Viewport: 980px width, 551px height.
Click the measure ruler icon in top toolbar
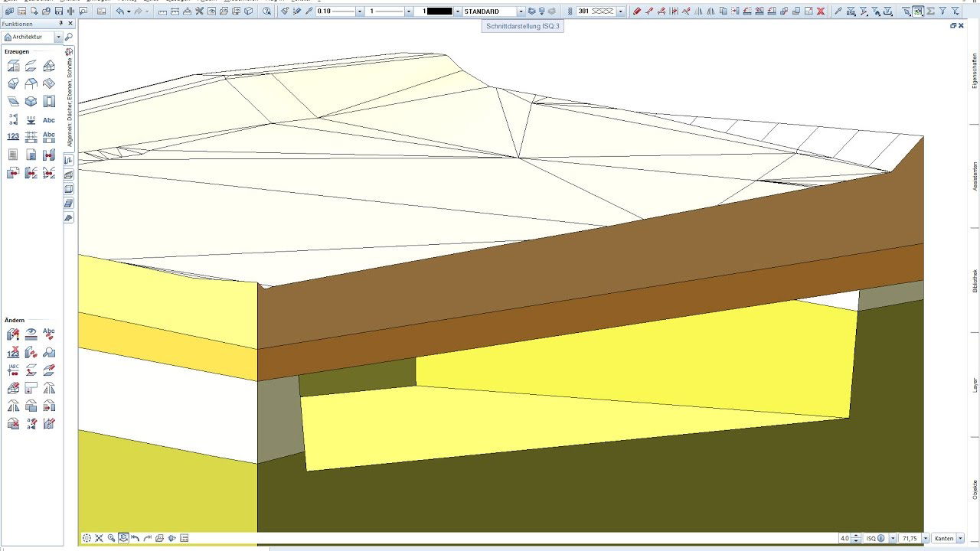point(162,11)
